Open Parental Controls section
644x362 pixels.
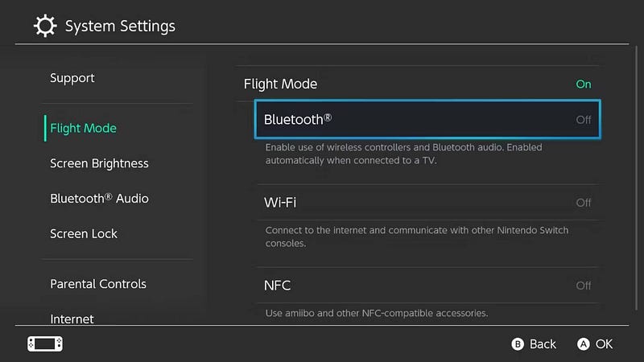(x=97, y=284)
